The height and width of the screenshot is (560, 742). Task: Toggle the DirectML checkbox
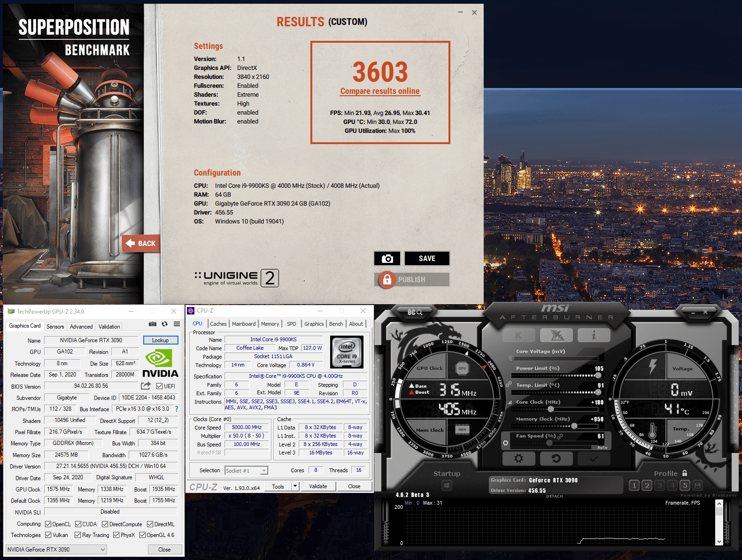pos(150,524)
